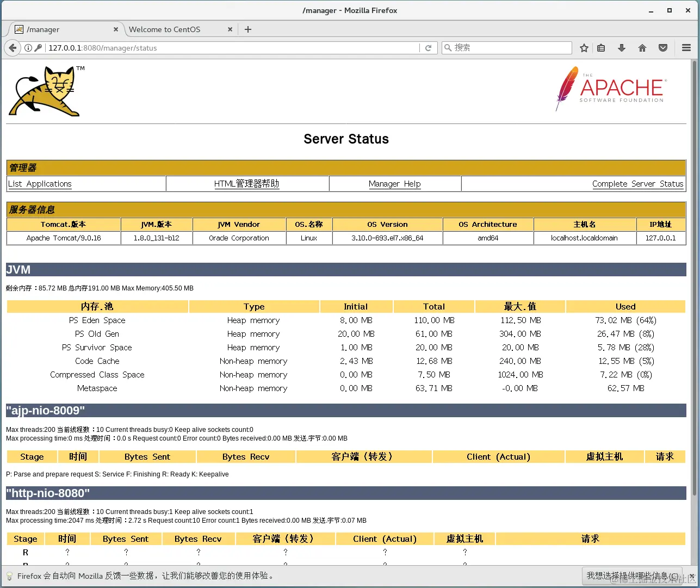This screenshot has width=700, height=588.
Task: Click the Apache Software Foundation logo
Action: tap(610, 89)
